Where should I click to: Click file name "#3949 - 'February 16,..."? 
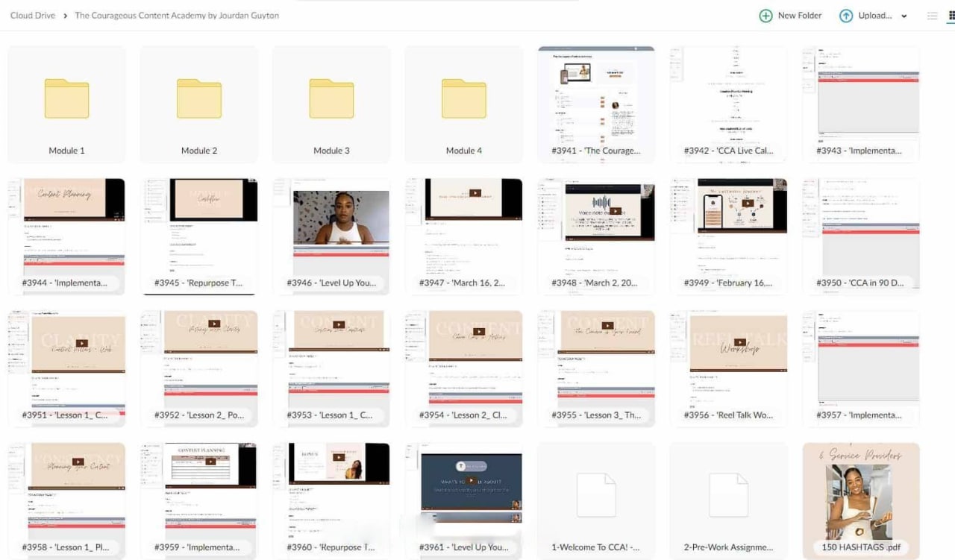(x=728, y=283)
